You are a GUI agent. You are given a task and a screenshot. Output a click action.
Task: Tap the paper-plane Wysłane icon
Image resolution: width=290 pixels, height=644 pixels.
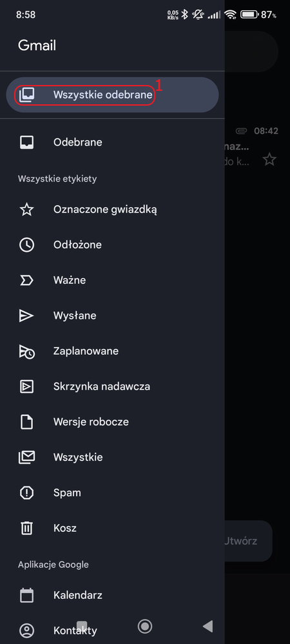point(26,316)
